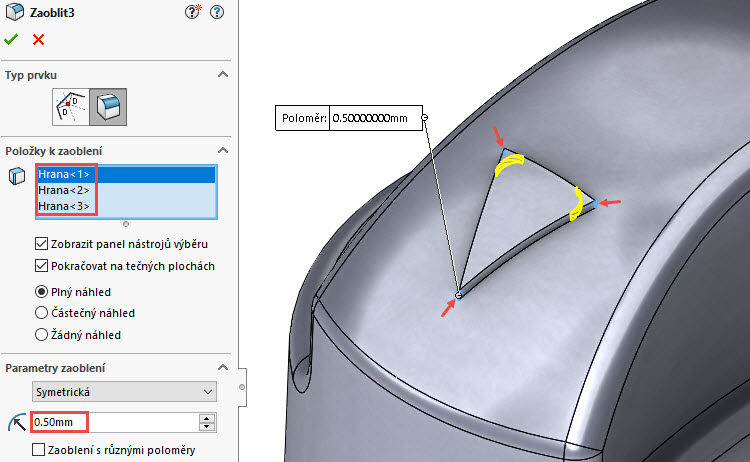Toggle Pokračovat na tečných plochách checkbox

click(42, 266)
